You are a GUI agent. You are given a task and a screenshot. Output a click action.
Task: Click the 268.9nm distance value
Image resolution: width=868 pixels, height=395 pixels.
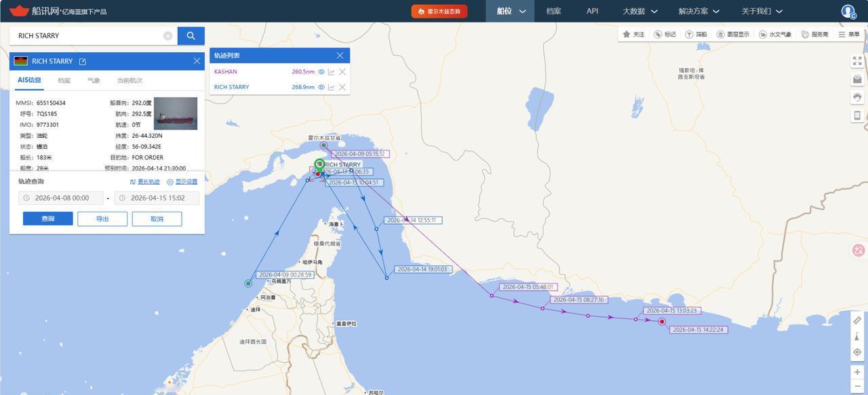click(303, 87)
